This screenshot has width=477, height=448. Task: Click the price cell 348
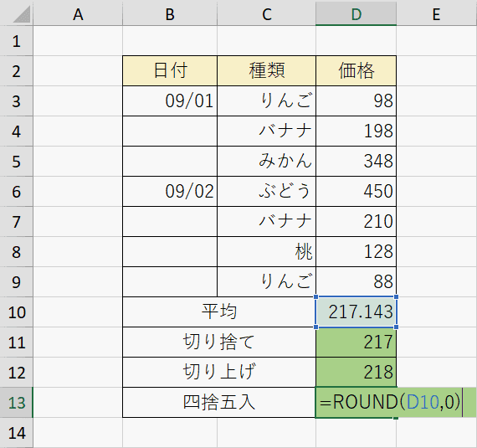(x=356, y=162)
